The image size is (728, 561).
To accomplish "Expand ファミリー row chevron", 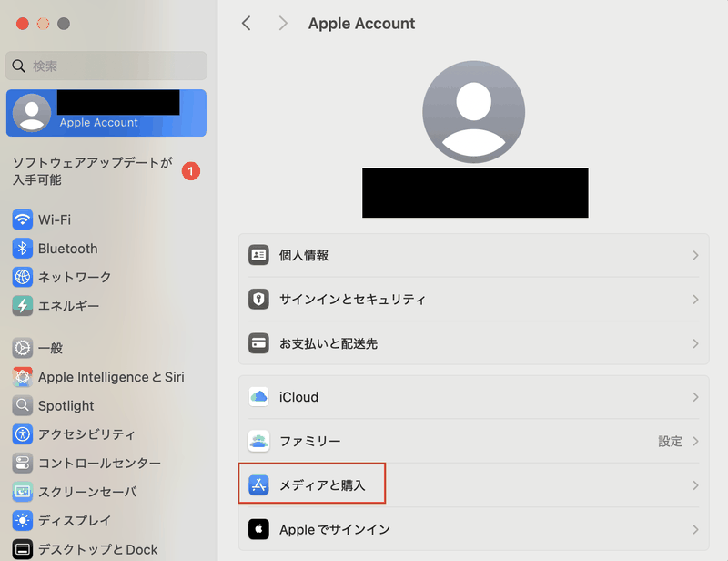I will (x=695, y=441).
